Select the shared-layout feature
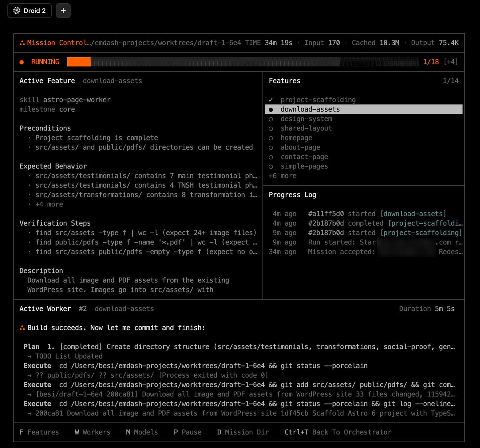Screen dimensions: 480x448 306,128
